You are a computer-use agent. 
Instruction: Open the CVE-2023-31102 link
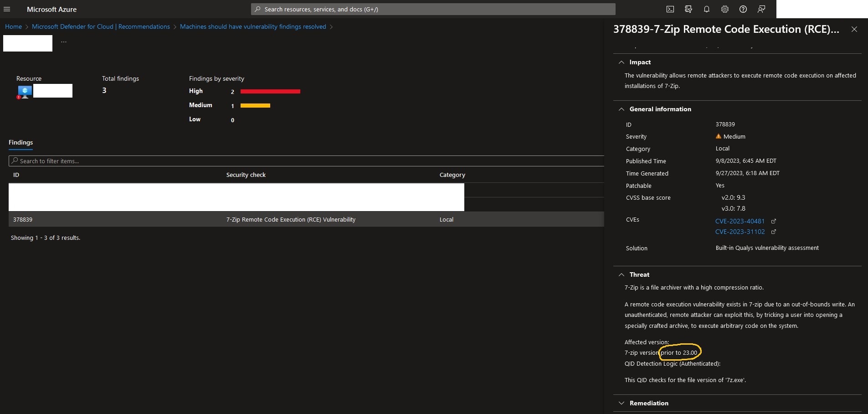pyautogui.click(x=739, y=232)
